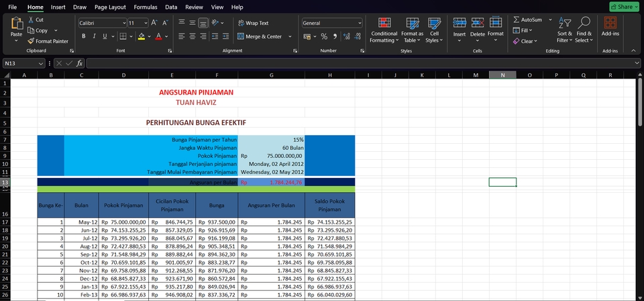Collapse the ribbon with chevron
The width and height of the screenshot is (644, 301).
633,50
